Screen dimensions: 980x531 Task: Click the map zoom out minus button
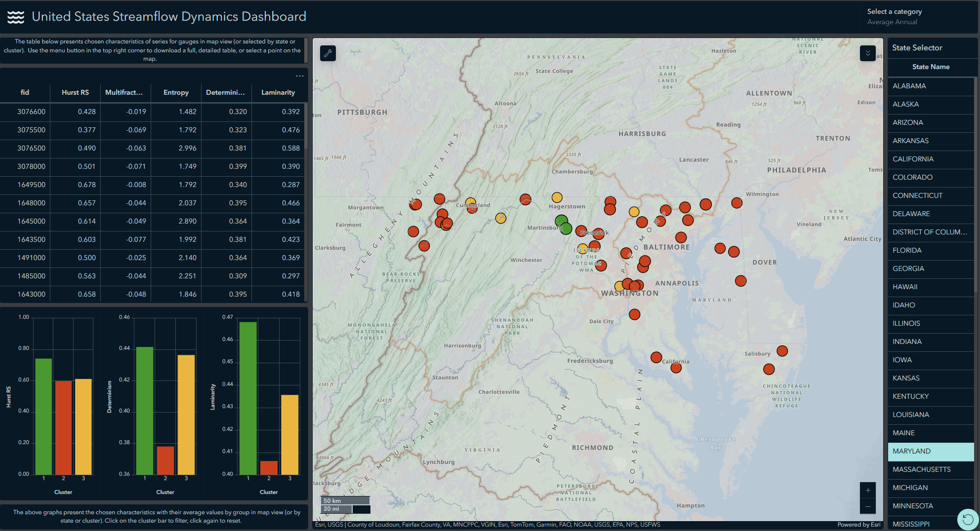pyautogui.click(x=867, y=506)
